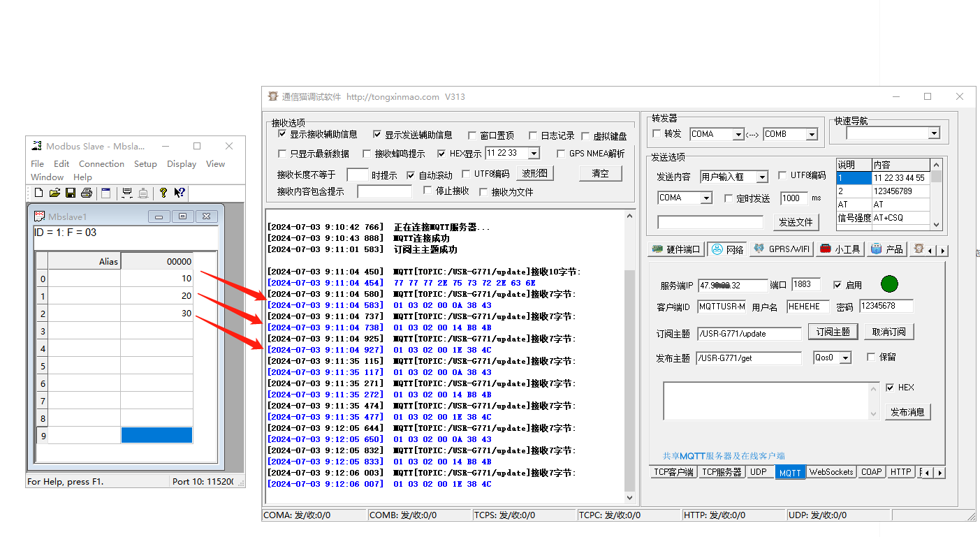
Task: Click the Open file folder icon
Action: [54, 193]
